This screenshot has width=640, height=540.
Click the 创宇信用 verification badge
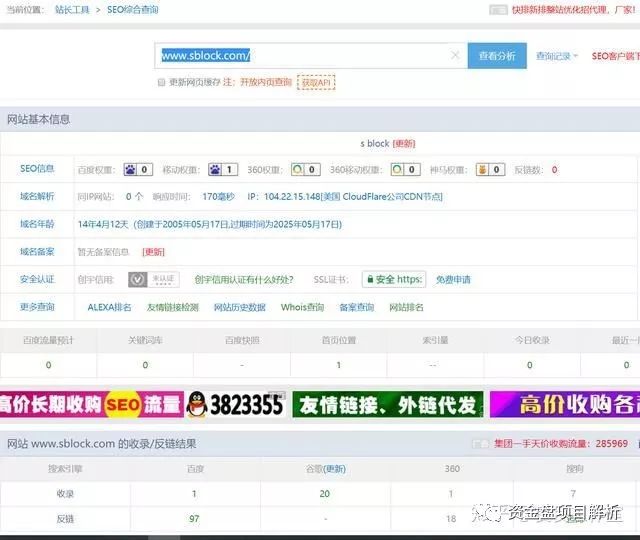pyautogui.click(x=153, y=280)
